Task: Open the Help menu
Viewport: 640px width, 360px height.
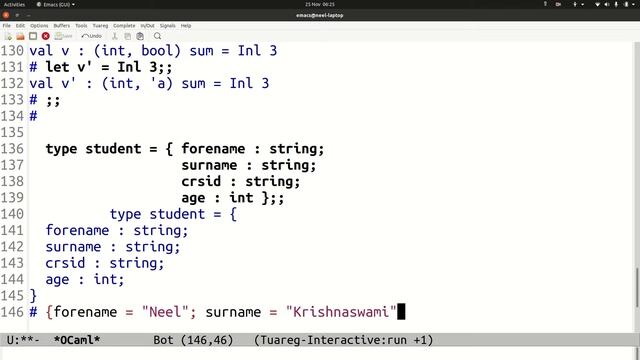Action: (186, 26)
